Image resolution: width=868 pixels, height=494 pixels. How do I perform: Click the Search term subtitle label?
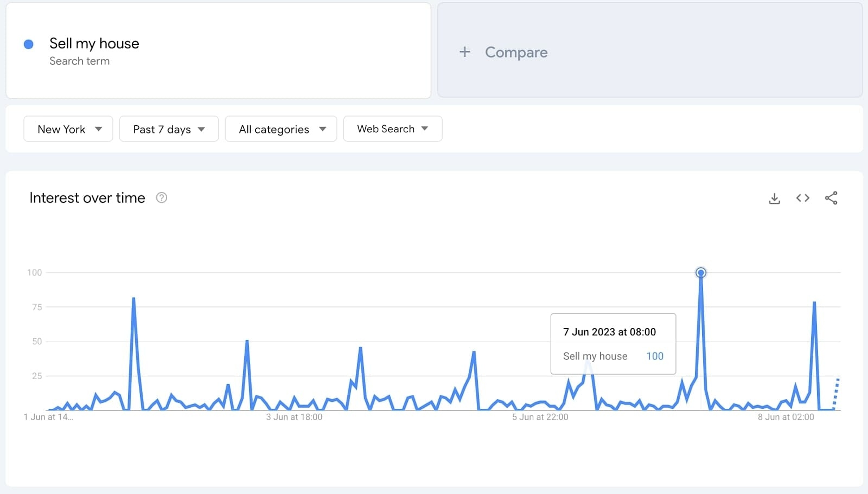pyautogui.click(x=79, y=61)
